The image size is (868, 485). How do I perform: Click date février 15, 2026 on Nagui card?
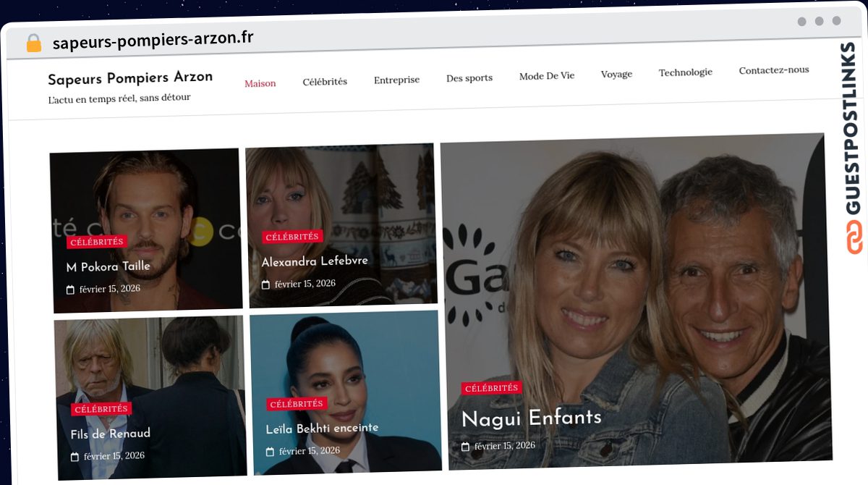pyautogui.click(x=505, y=446)
